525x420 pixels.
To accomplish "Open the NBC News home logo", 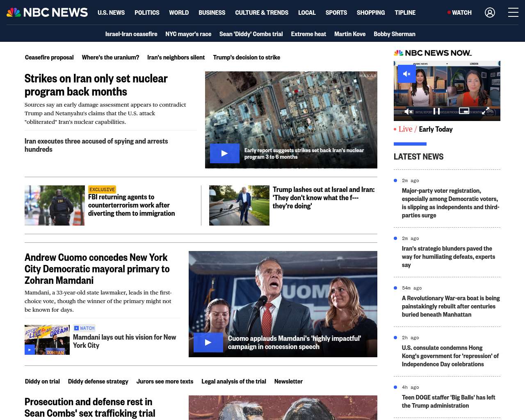I will (47, 12).
